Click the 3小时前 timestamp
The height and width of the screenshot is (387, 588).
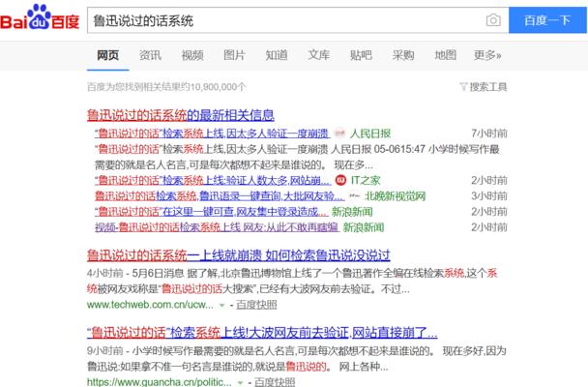click(489, 196)
